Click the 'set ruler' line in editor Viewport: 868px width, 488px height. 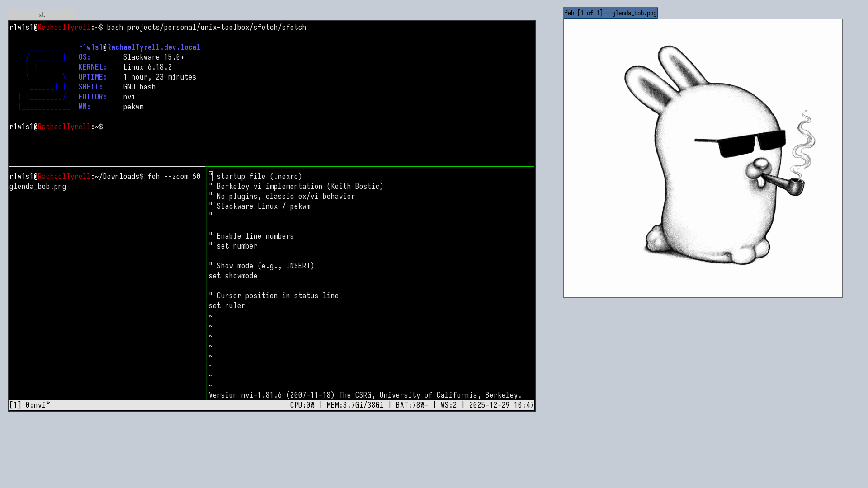226,305
